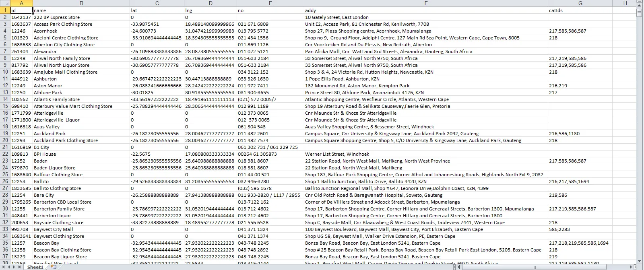Select cell 'Auckland Park Clothing Store'
Image resolution: width=644 pixels, height=270 pixels.
pos(81,140)
